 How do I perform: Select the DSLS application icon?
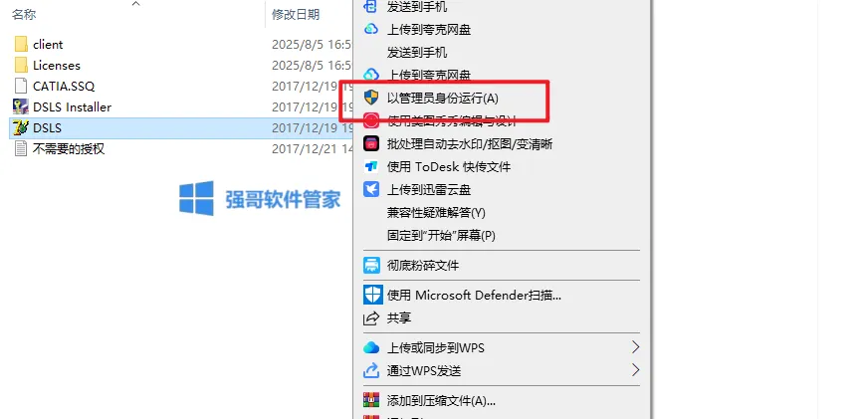click(21, 127)
